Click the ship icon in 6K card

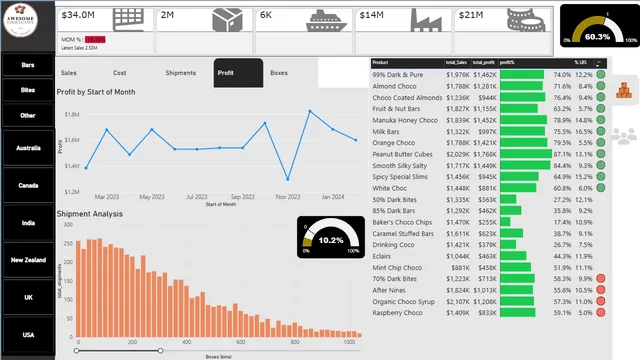(x=327, y=21)
